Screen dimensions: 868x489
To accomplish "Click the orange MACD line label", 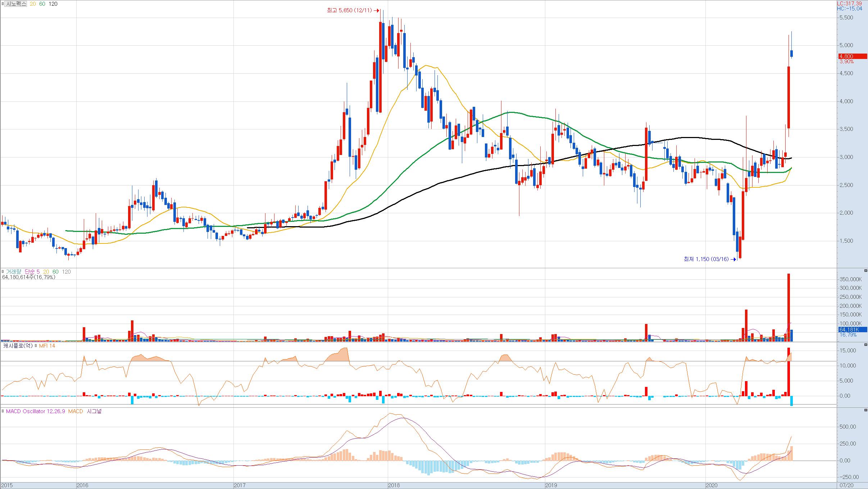I will pos(76,411).
